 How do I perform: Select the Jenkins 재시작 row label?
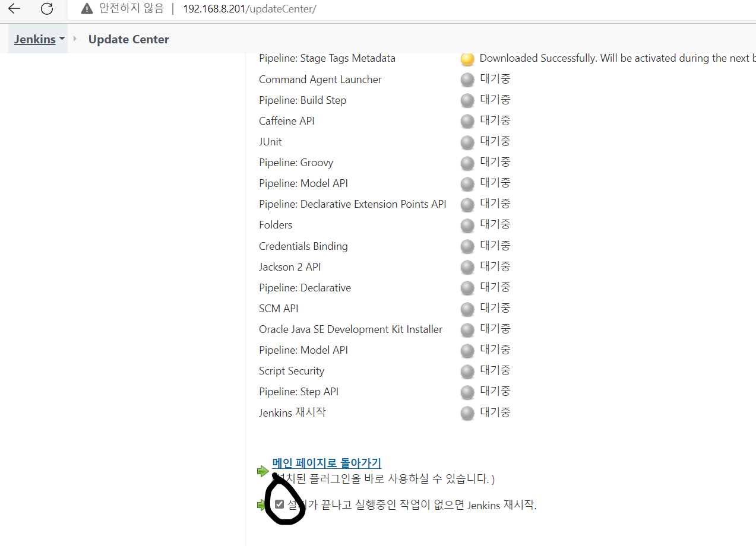tap(292, 412)
